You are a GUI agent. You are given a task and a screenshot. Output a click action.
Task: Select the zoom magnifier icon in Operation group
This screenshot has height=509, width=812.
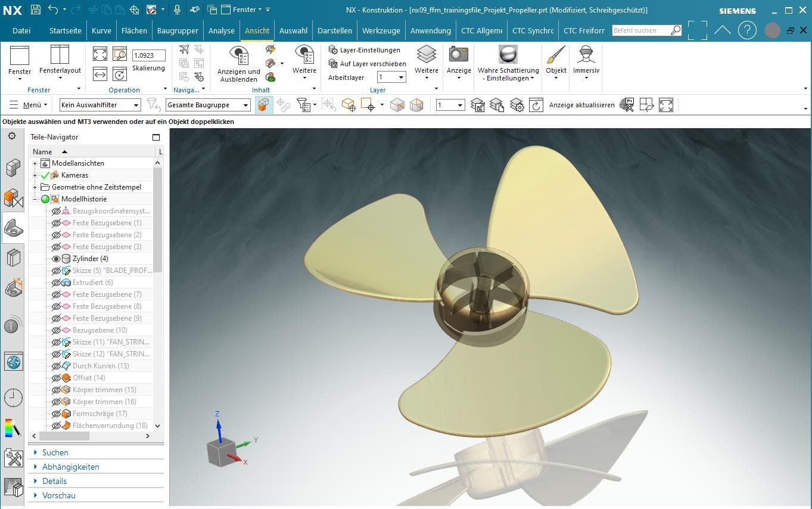tap(120, 54)
